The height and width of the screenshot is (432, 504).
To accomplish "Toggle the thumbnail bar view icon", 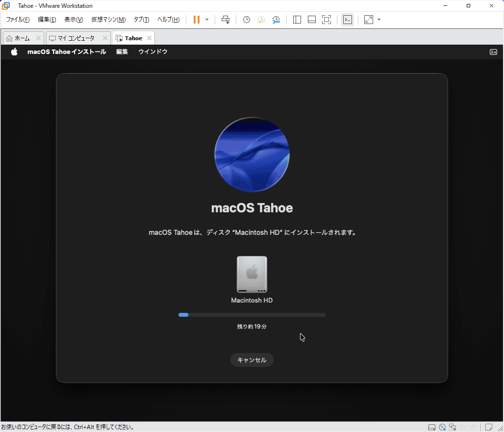I will (x=312, y=20).
